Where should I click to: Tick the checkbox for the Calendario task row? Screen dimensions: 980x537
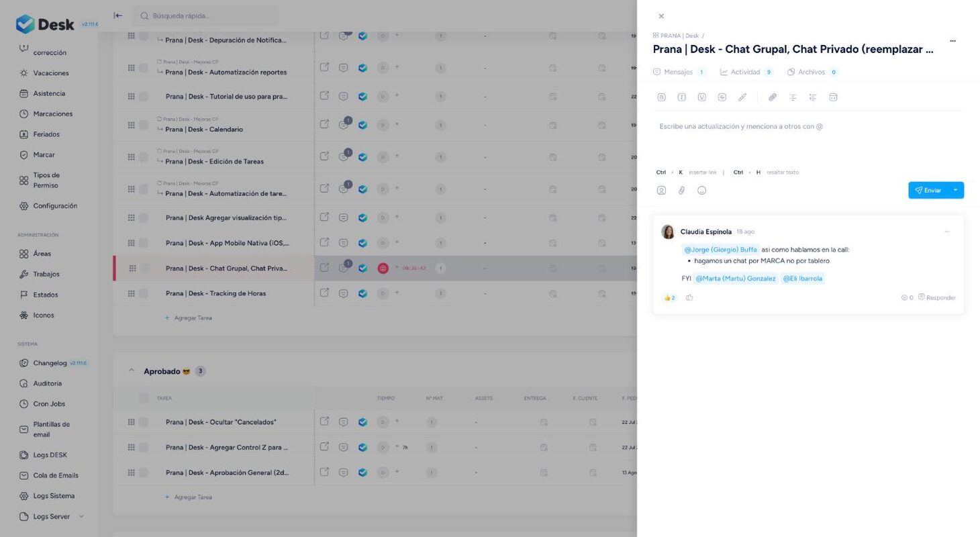144,125
